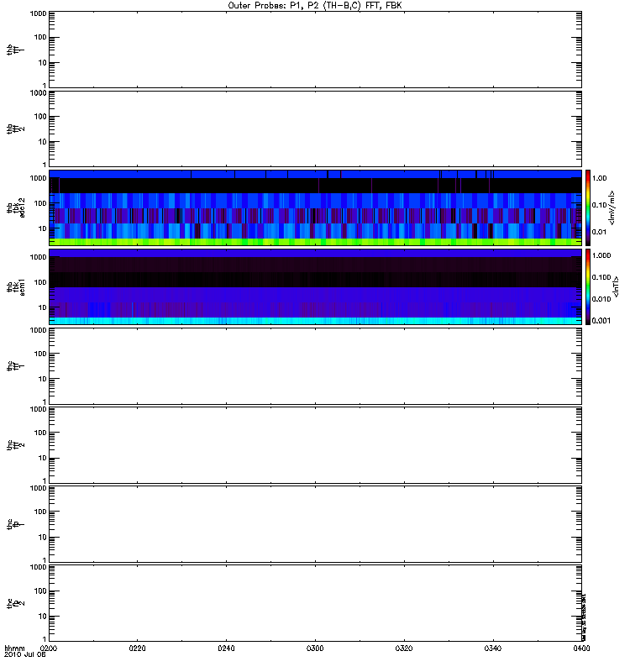Click the '0220' time axis label
Screen dimensions: 630x672
click(137, 648)
